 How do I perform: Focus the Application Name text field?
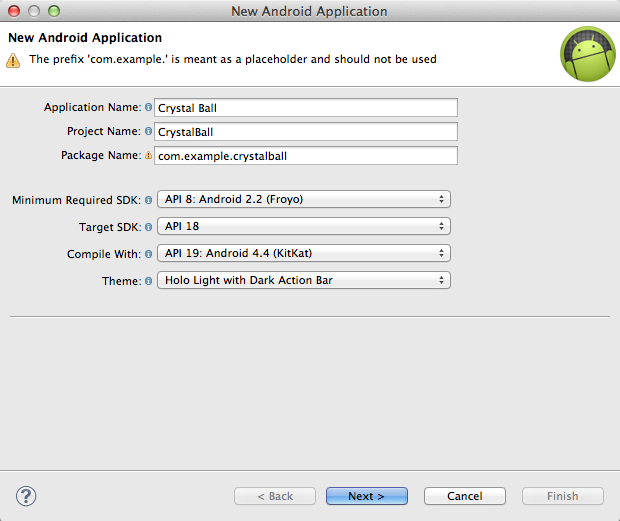[306, 108]
